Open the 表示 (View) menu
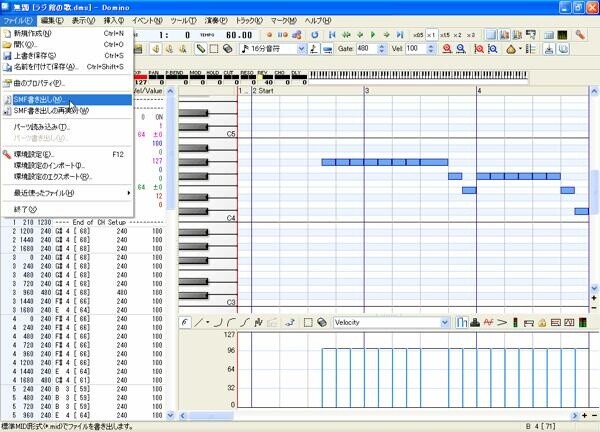The width and height of the screenshot is (600, 432). 83,20
